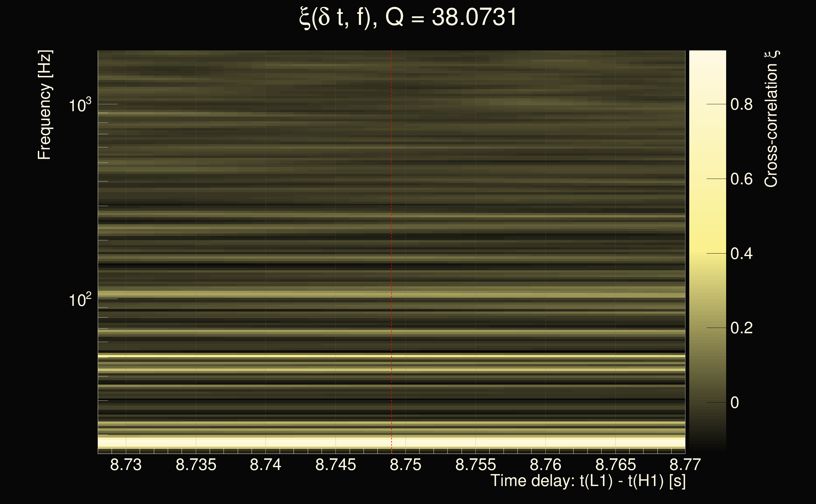The image size is (816, 504).
Task: Click the 0.4 tick label on the colorbar
Action: [x=741, y=254]
